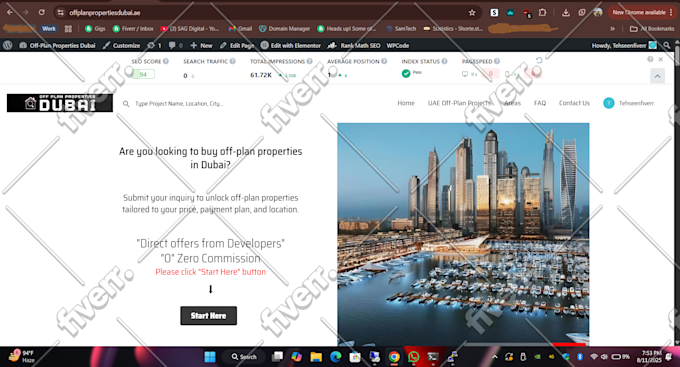Go to the Home nav link
Viewport: 680px width, 367px height.
406,103
